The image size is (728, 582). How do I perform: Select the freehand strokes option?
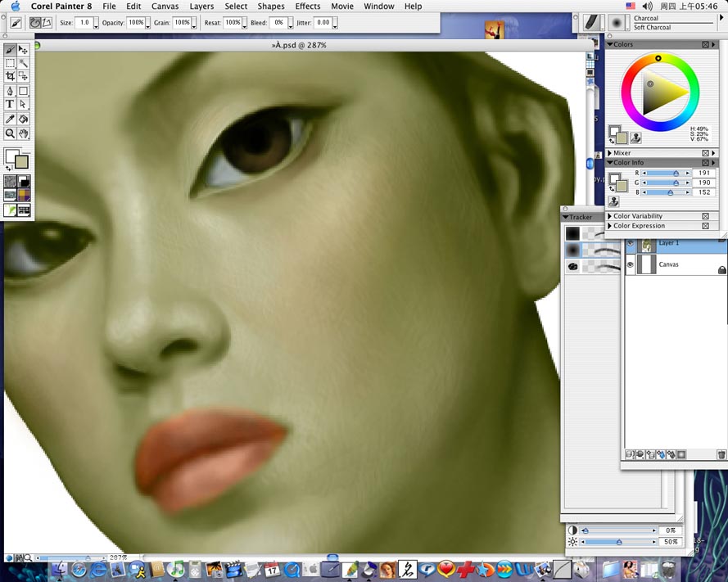[x=35, y=22]
